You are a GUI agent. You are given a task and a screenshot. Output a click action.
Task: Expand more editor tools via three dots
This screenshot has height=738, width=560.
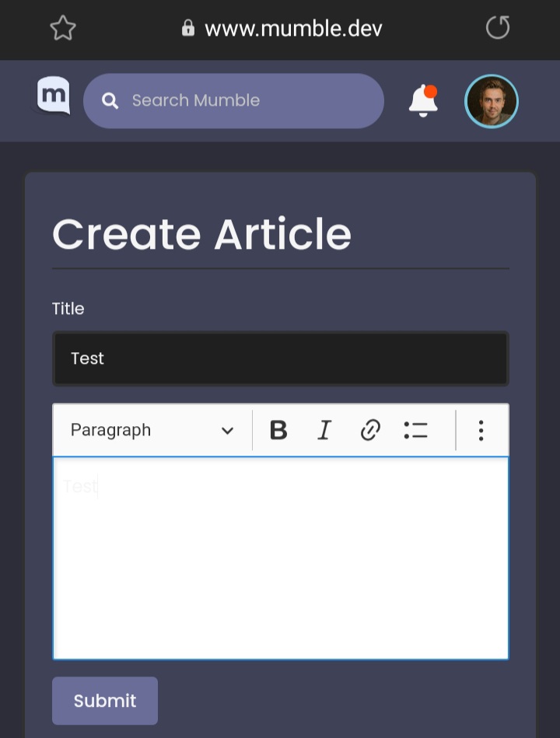click(481, 430)
